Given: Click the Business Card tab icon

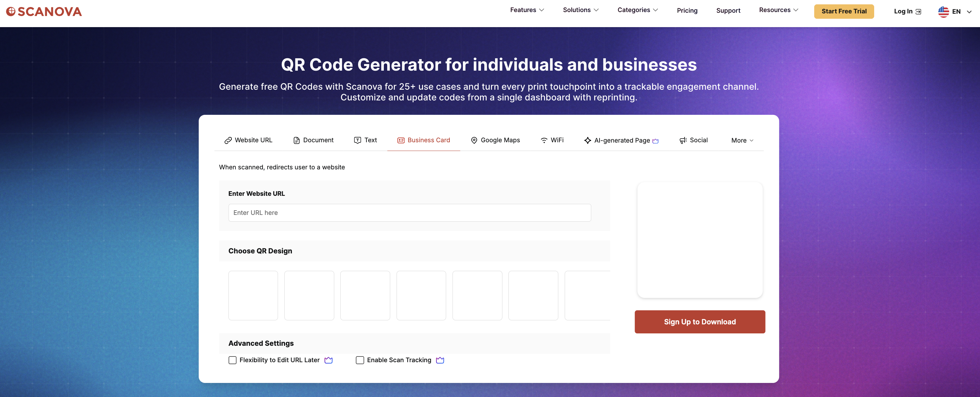Looking at the screenshot, I should click(x=401, y=140).
